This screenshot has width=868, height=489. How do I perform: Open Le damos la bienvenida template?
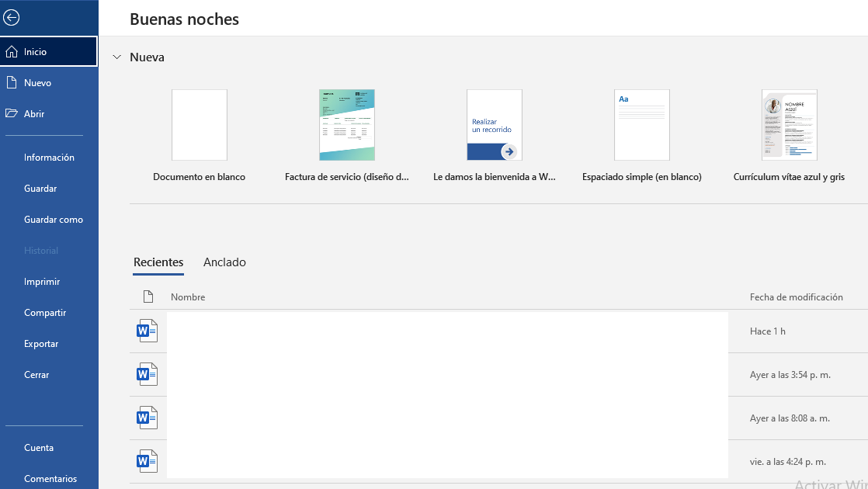(495, 125)
